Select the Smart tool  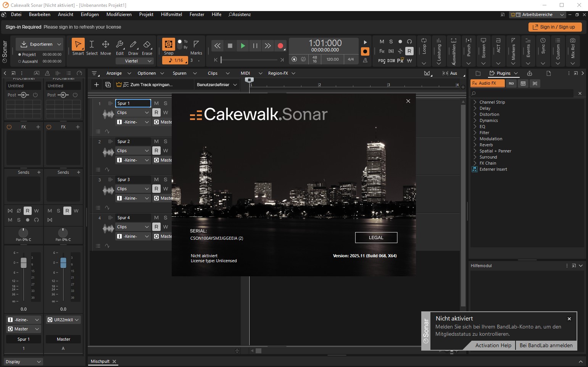click(x=78, y=45)
